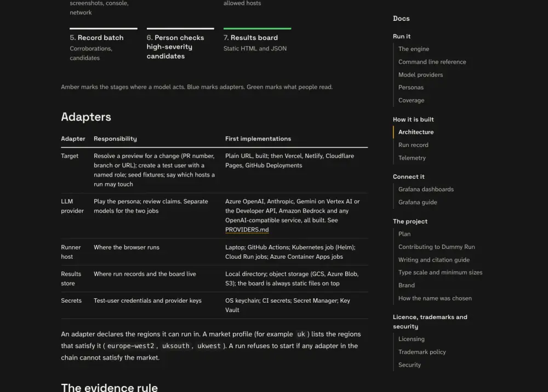Click The project section heading

[x=410, y=221]
